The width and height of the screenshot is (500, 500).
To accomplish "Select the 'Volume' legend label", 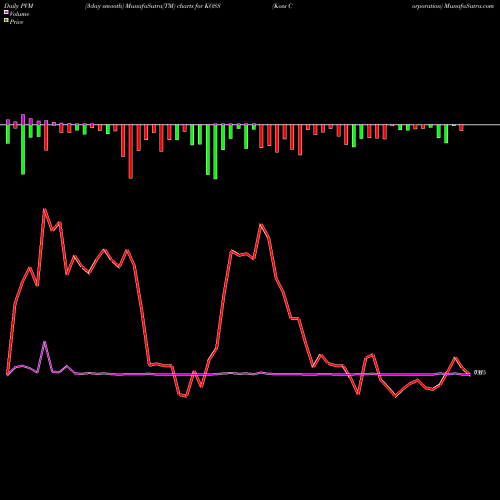I will tap(19, 14).
